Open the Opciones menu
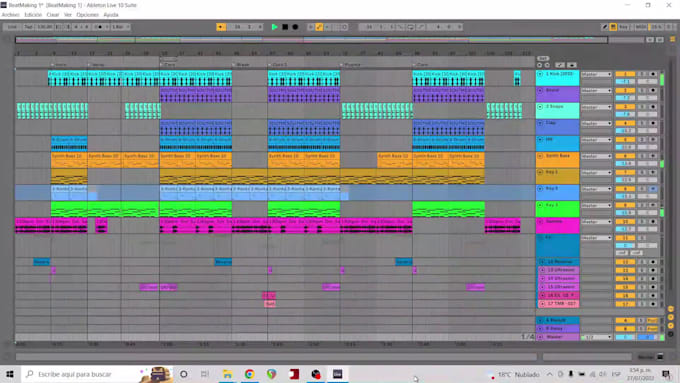 (x=88, y=15)
